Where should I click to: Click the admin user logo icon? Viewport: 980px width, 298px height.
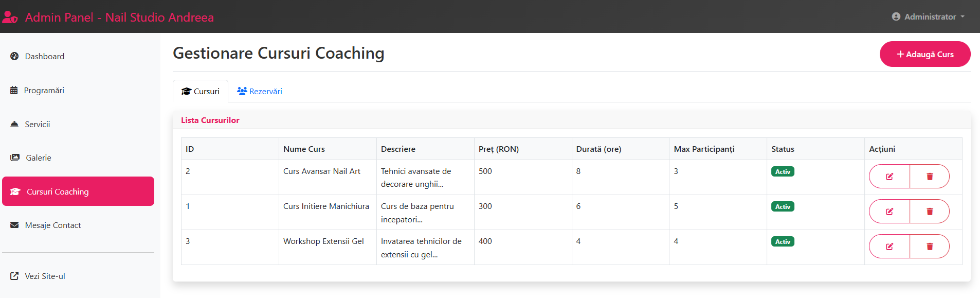click(10, 17)
